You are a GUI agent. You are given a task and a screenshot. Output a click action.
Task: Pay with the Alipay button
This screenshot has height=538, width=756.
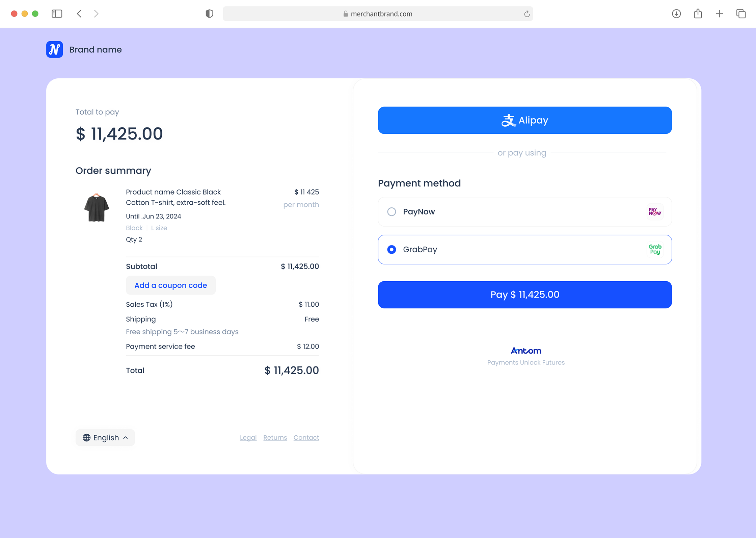pyautogui.click(x=524, y=120)
